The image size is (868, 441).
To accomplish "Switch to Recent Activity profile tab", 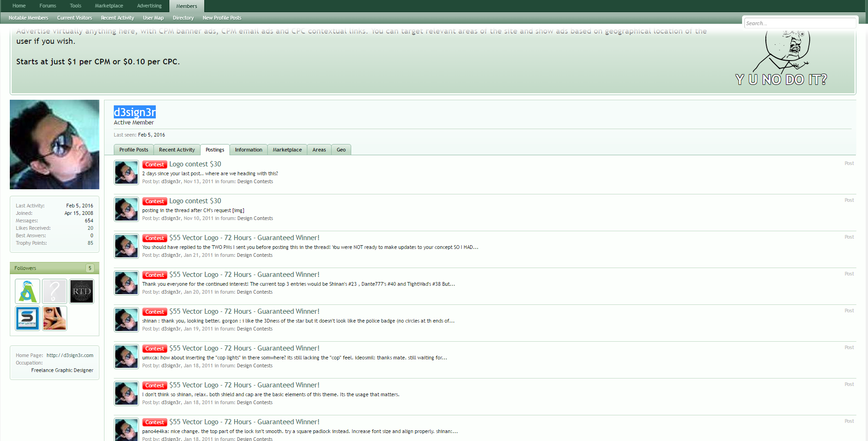I will 177,150.
